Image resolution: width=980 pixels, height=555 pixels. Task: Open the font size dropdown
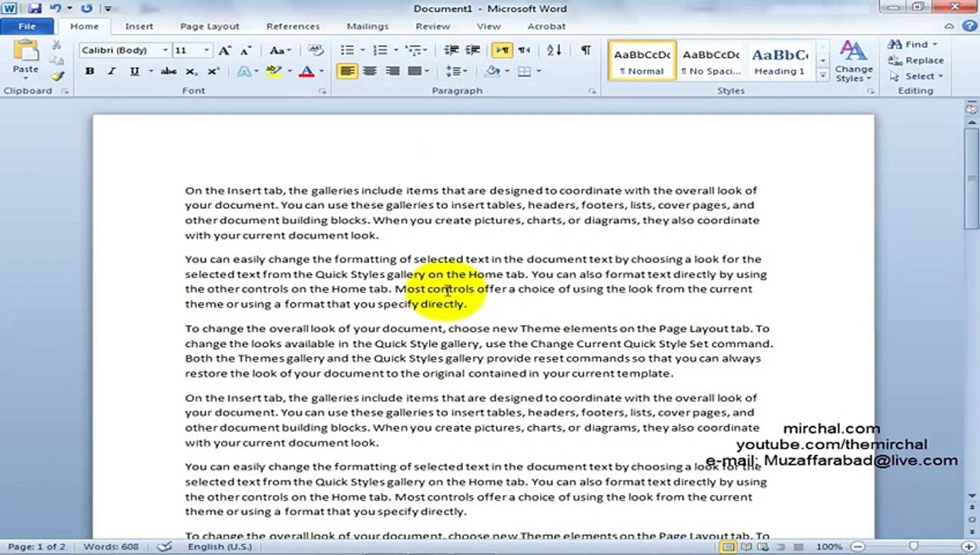pyautogui.click(x=206, y=50)
